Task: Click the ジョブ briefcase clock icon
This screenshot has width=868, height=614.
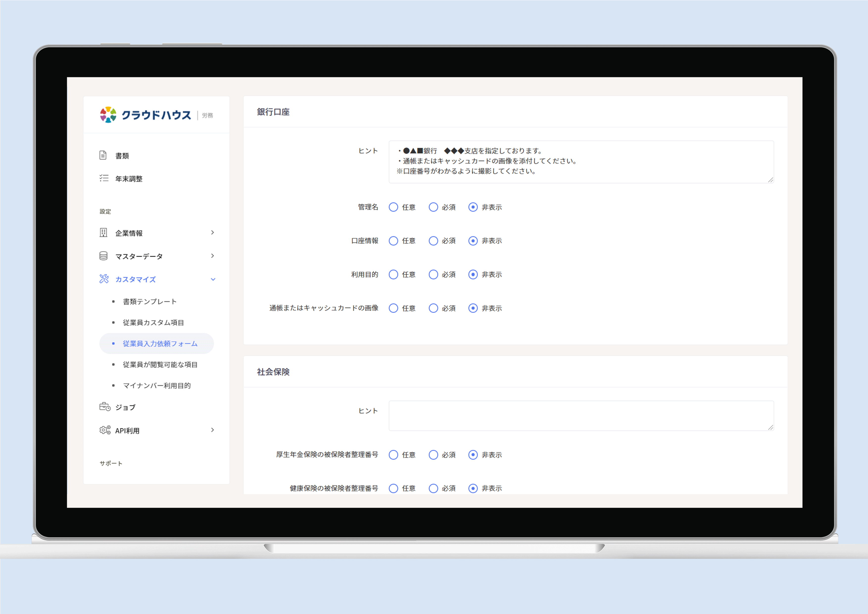Action: pyautogui.click(x=105, y=407)
